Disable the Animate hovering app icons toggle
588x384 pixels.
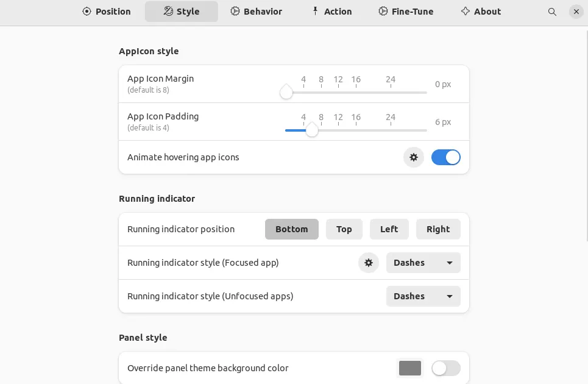coord(446,157)
